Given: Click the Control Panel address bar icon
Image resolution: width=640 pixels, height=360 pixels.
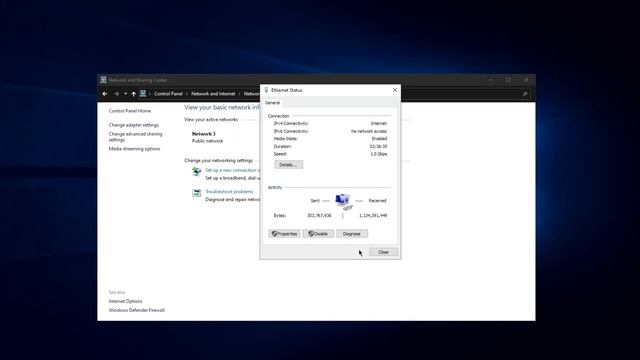Looking at the screenshot, I should (143, 93).
